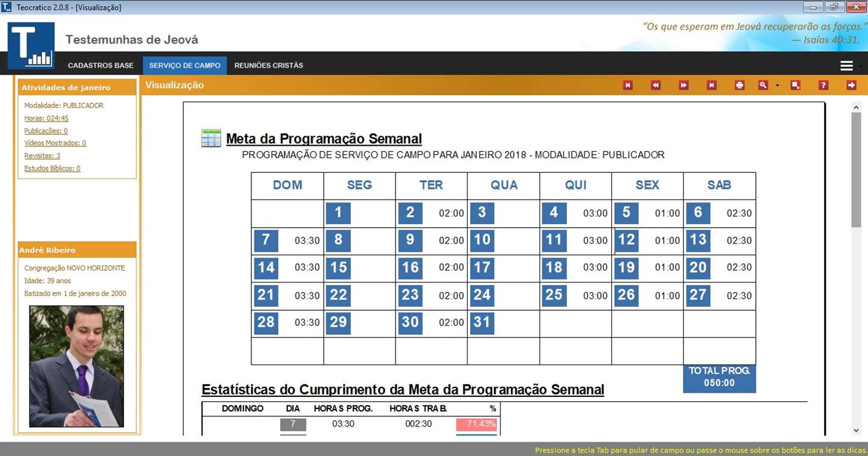Select day 28 in the calendar
Viewport: 868px width, 456px height.
pyautogui.click(x=266, y=323)
